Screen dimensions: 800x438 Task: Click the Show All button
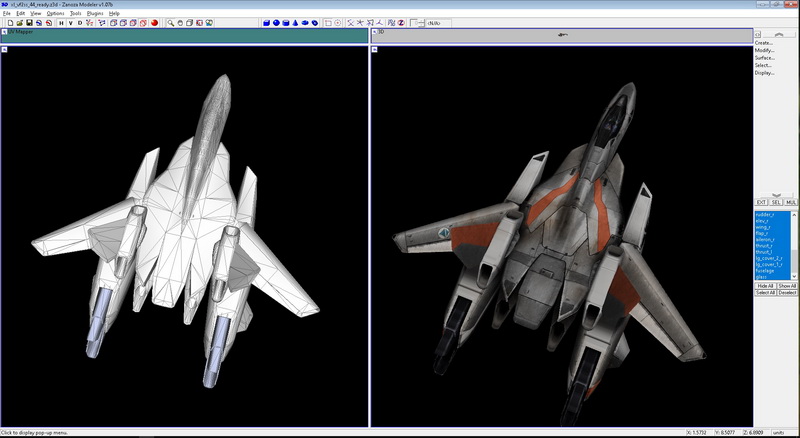pos(787,286)
